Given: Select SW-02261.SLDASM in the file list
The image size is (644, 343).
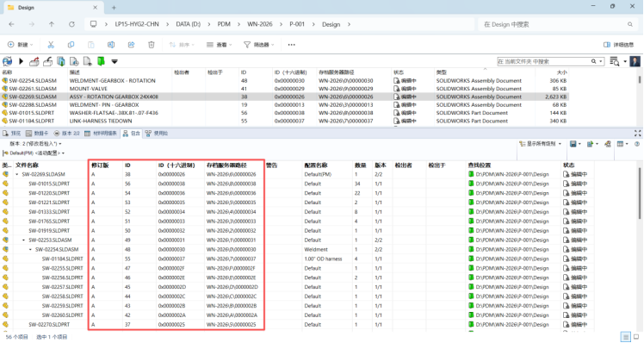Looking at the screenshot, I should tap(33, 89).
